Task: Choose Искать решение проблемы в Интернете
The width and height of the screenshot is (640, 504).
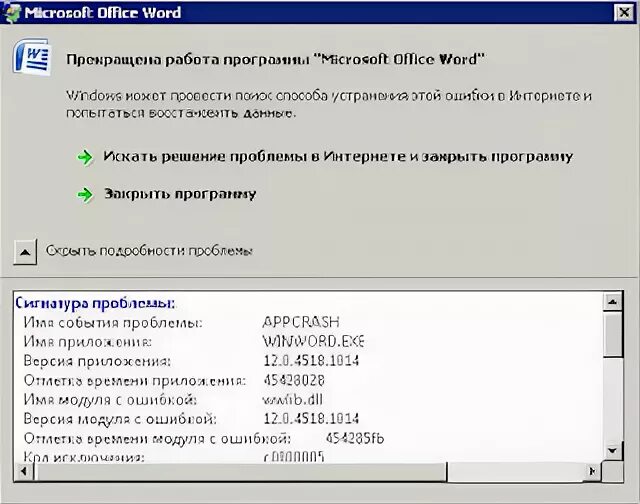Action: point(338,157)
